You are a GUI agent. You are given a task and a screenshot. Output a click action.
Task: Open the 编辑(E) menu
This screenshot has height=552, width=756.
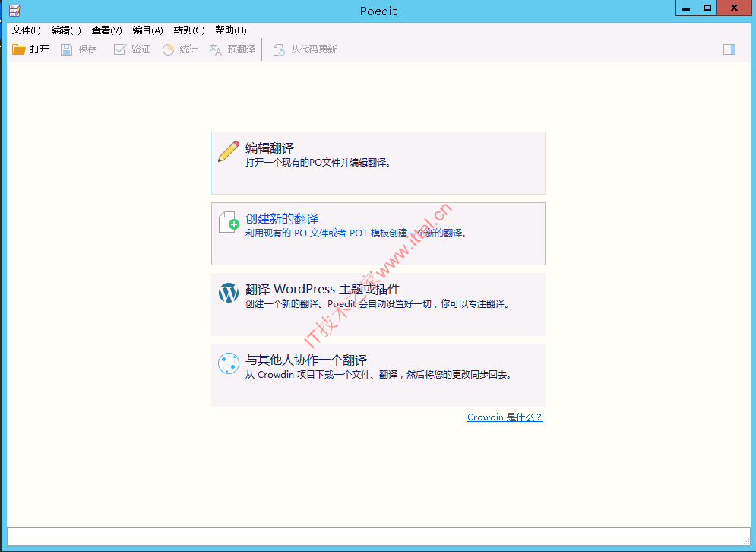pyautogui.click(x=66, y=30)
